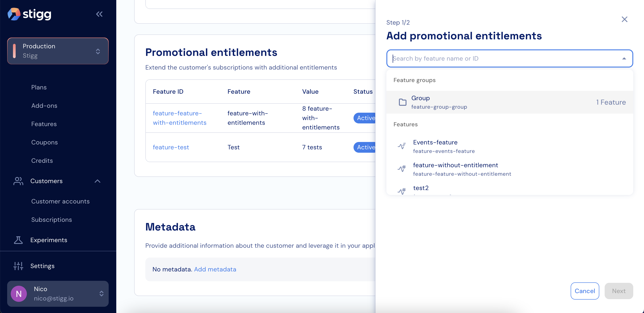Viewport: 644px width, 313px height.
Task: Click the feature-without-entitlement icon
Action: (402, 169)
